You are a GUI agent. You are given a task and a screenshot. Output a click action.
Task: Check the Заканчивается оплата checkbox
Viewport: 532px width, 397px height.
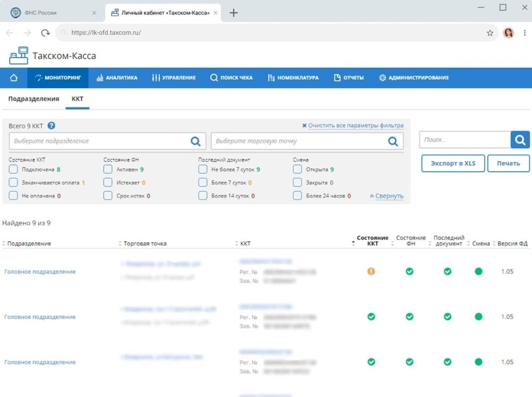13,182
